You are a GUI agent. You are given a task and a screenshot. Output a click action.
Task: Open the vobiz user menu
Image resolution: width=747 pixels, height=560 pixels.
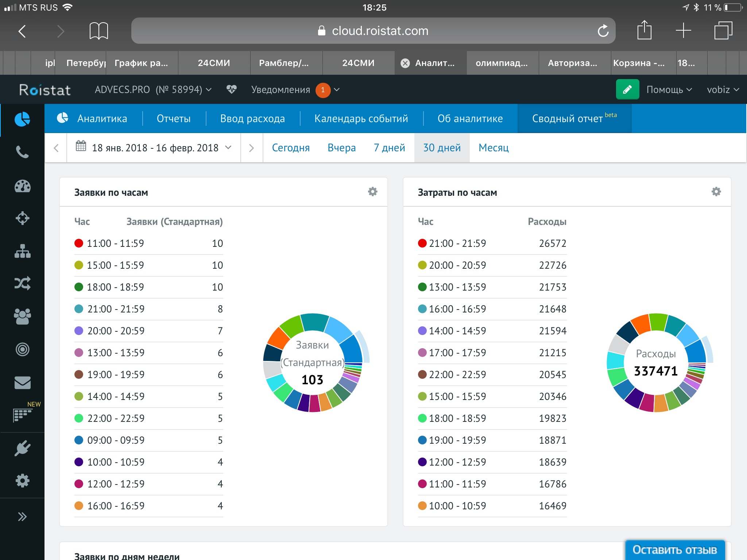(723, 90)
